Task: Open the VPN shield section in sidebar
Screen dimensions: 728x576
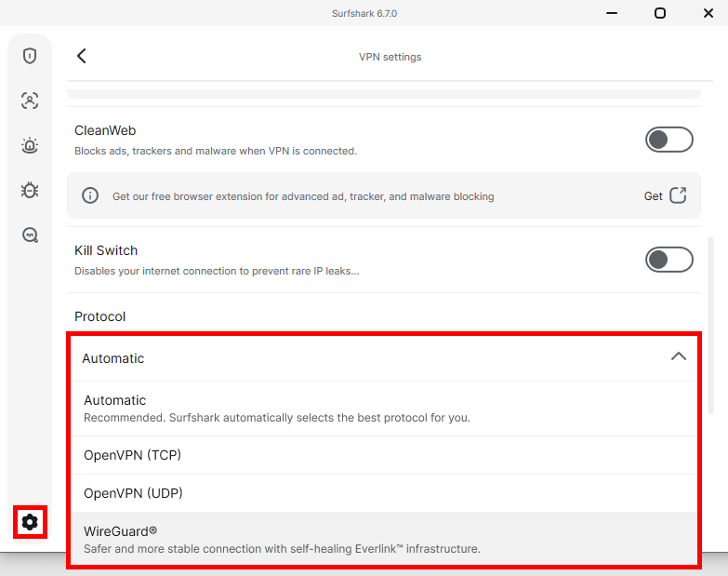Action: [x=30, y=56]
